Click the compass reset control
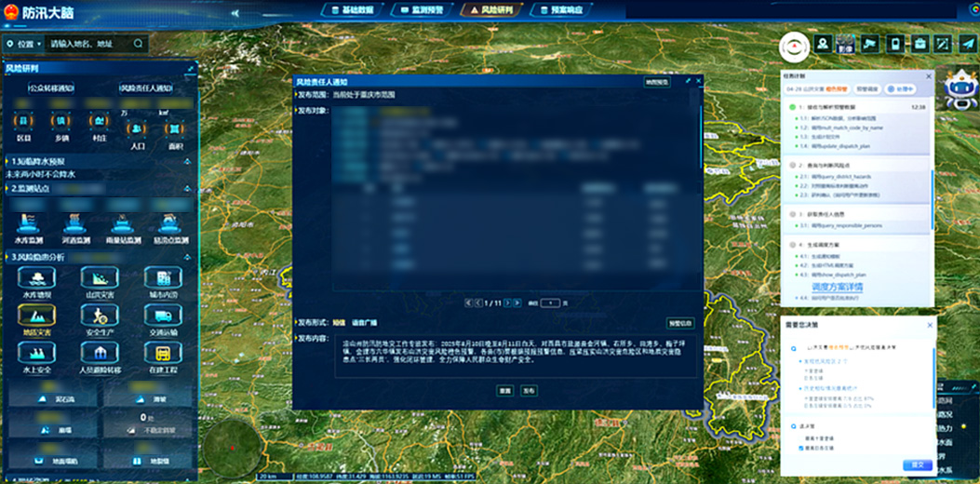This screenshot has width=980, height=484. [794, 47]
